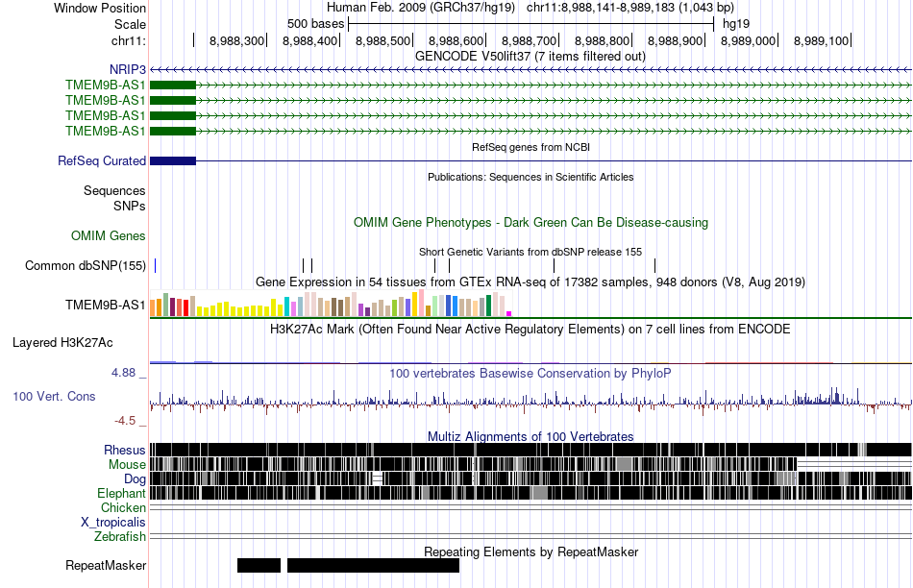Click the magenta bar ending the GTEx chart
Viewport: 913px width, 588px height.
coord(509,314)
